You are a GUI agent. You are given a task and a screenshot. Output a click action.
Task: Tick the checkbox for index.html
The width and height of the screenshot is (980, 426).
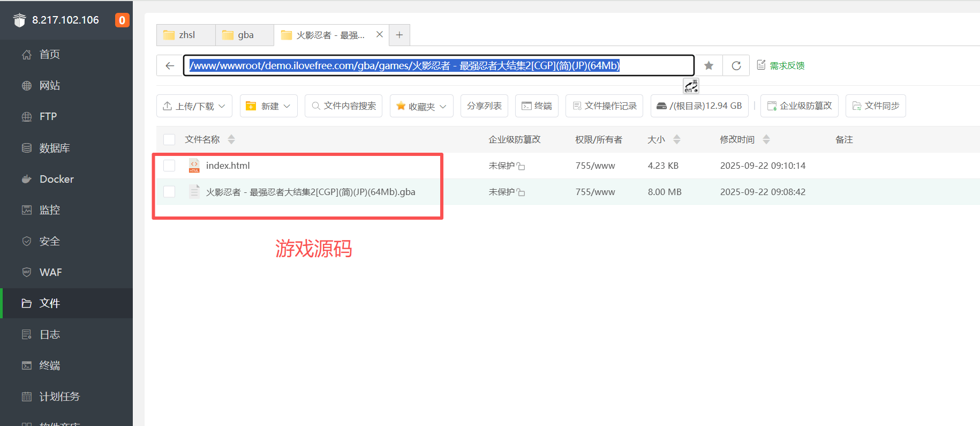pyautogui.click(x=169, y=166)
